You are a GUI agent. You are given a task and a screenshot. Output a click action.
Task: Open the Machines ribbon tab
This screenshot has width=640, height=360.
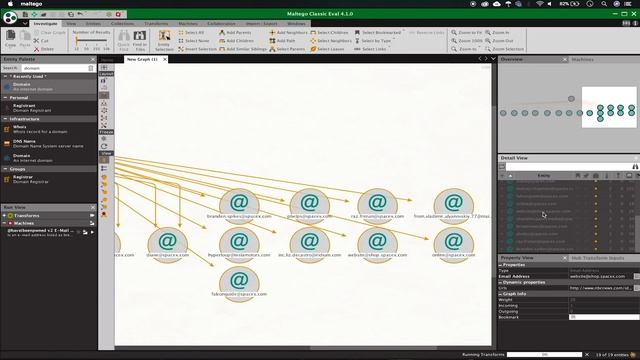tap(188, 24)
